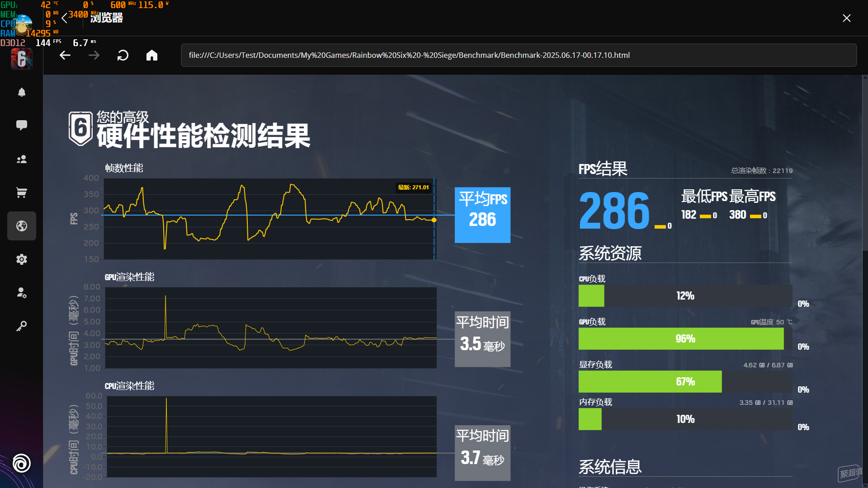Click the Ubisoft swirl logo

[x=22, y=463]
